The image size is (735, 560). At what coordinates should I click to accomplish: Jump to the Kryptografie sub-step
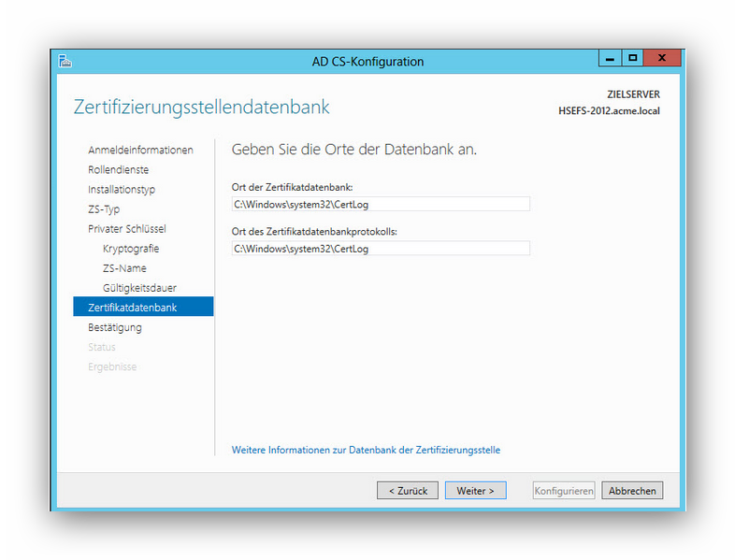(x=131, y=249)
